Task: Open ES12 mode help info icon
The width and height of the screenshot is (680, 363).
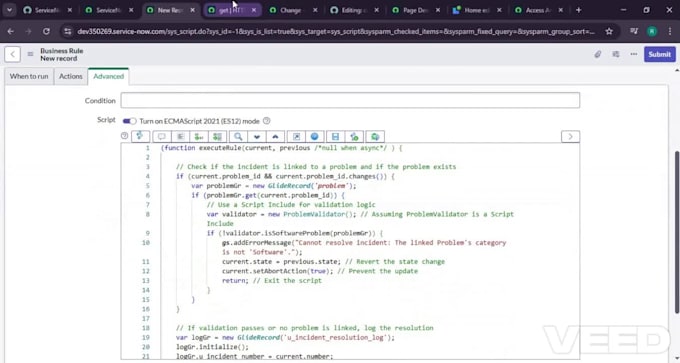Action: 267,121
